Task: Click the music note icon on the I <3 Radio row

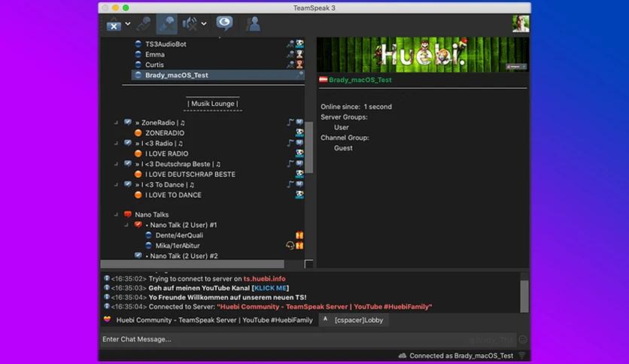Action: (290, 143)
